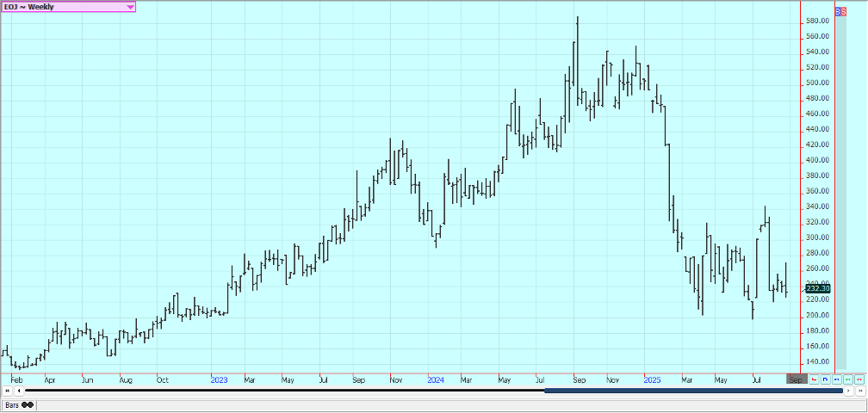Select the Bars tab at bottom left
The width and height of the screenshot is (868, 413).
point(19,405)
